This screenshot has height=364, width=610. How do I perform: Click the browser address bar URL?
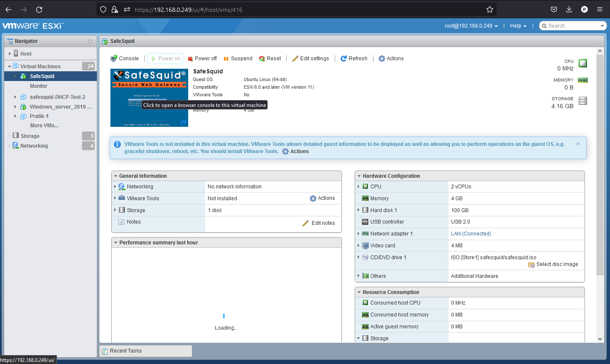click(x=189, y=9)
